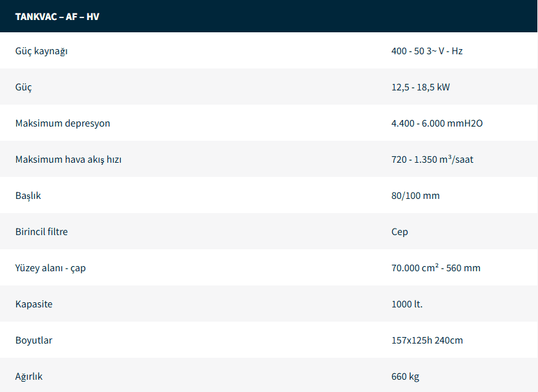Select the Güç kaynağı label
The width and height of the screenshot is (538, 392).
tap(41, 51)
